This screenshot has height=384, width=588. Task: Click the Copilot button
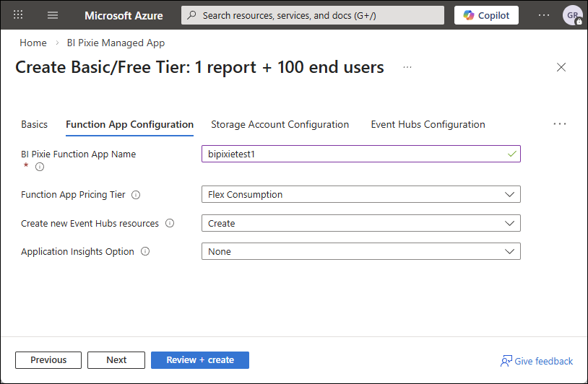486,15
